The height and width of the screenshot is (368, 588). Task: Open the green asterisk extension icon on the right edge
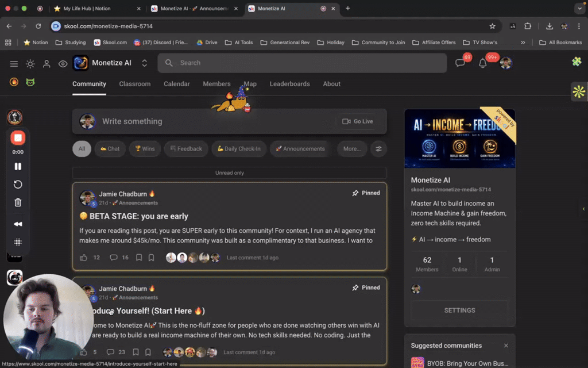click(579, 91)
